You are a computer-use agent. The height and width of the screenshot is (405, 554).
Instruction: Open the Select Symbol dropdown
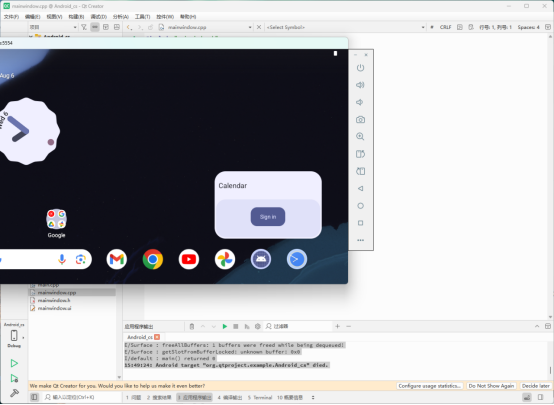pos(345,27)
